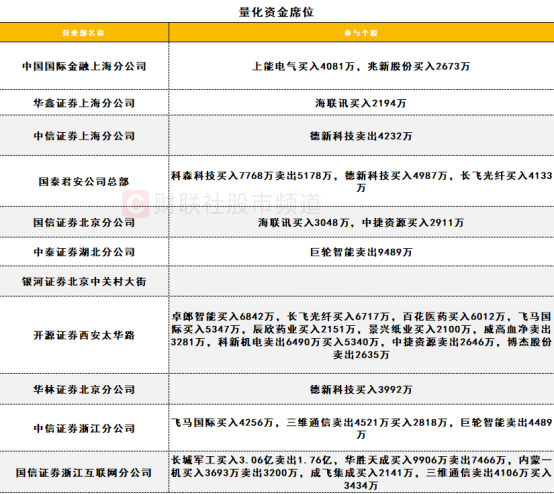Screen dimensions: 554x494
Task: Select the 国信证券浙江互联网分公司 cell
Action: tap(84, 472)
